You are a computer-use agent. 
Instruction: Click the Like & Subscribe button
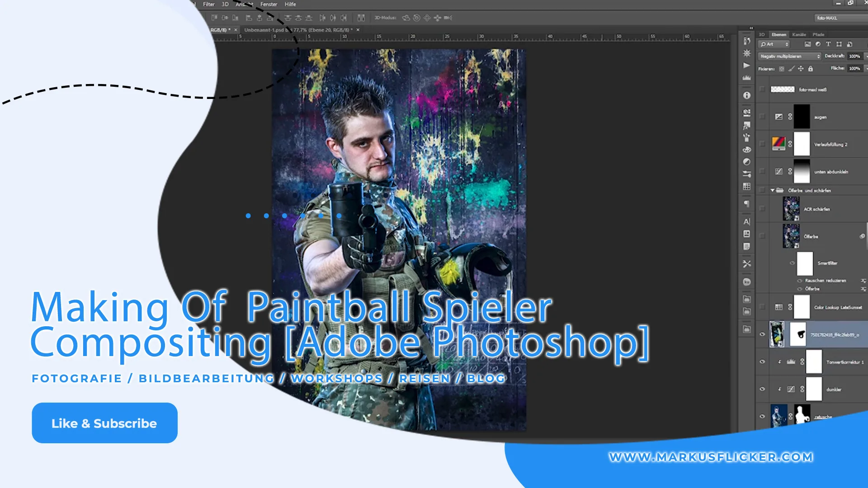(x=104, y=423)
